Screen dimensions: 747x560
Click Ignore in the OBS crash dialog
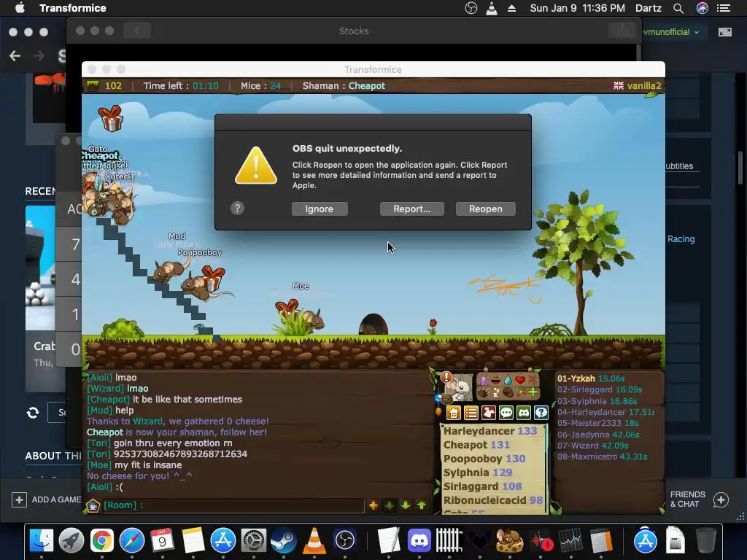point(320,209)
